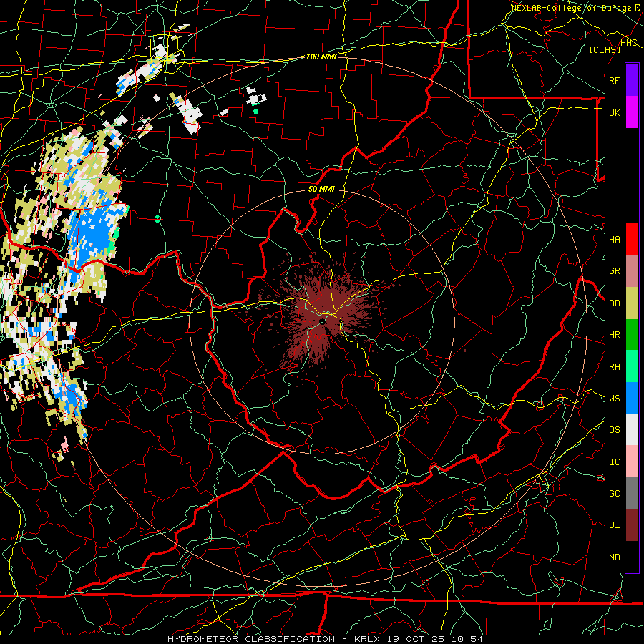Click the UK magenta legend swatch
Image resolution: width=644 pixels, height=644 pixels.
click(632, 112)
